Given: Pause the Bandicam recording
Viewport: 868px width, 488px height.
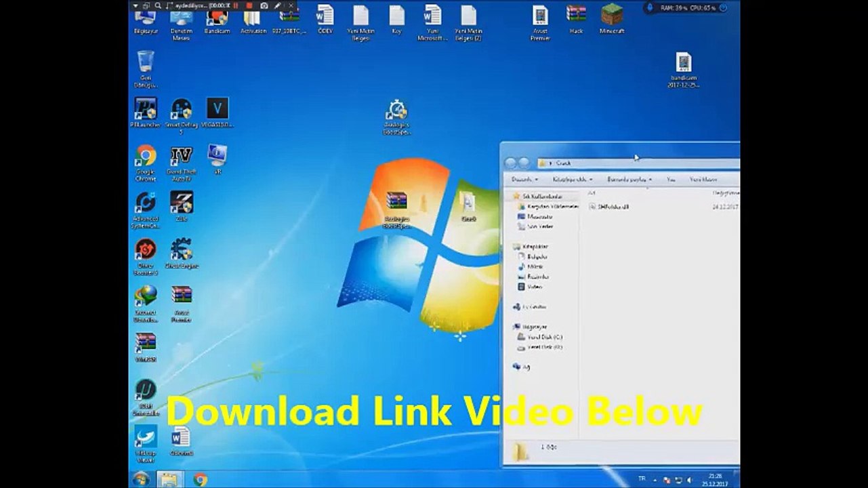Looking at the screenshot, I should pyautogui.click(x=236, y=5).
